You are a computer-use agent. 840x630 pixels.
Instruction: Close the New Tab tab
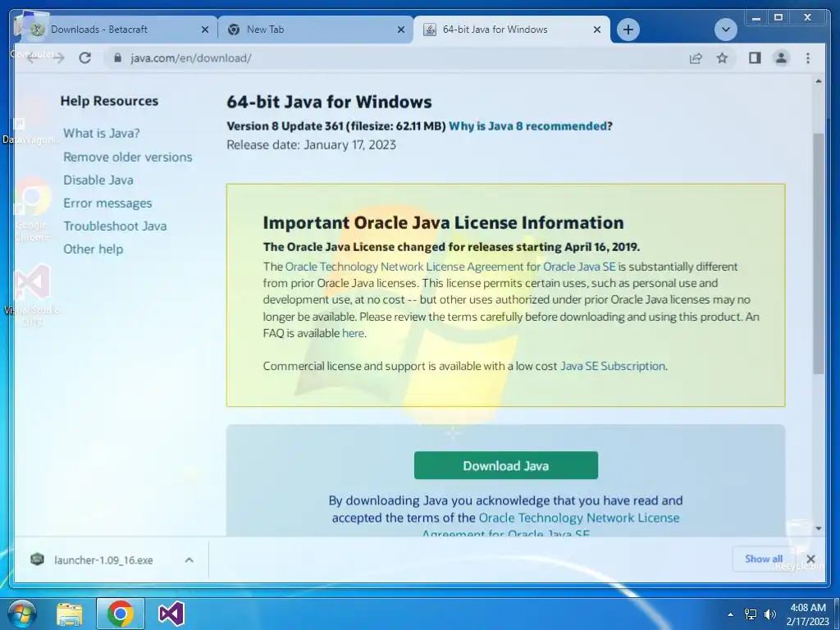(400, 30)
